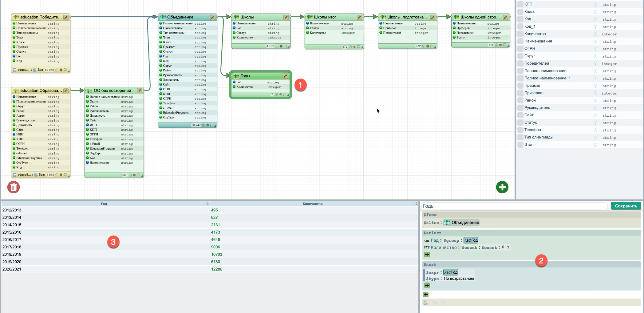Select the Школы node title
The width and height of the screenshot is (644, 313).
pos(247,17)
